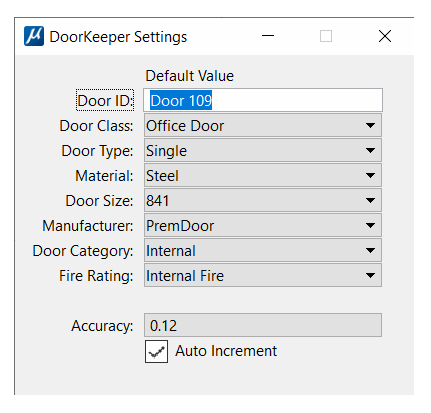Viewport: 431px width, 413px height.
Task: Open the Material dropdown arrow
Action: tap(370, 175)
